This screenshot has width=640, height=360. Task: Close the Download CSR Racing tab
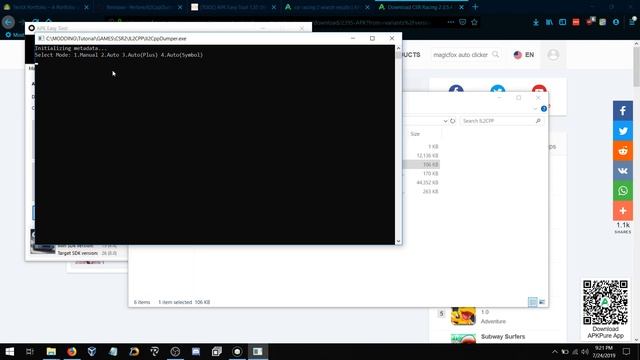461,7
